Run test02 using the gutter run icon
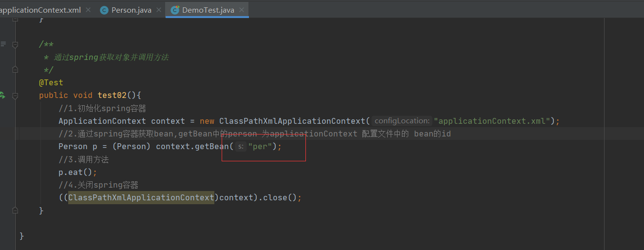Image resolution: width=644 pixels, height=250 pixels. point(2,95)
